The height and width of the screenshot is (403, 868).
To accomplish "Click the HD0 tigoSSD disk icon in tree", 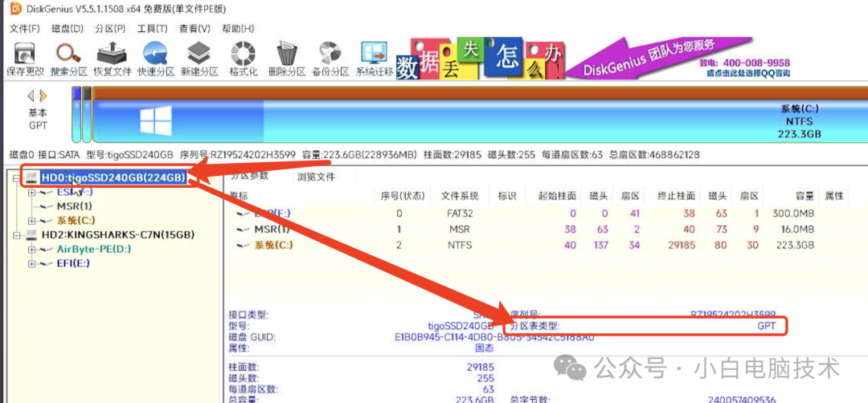I will tap(33, 177).
